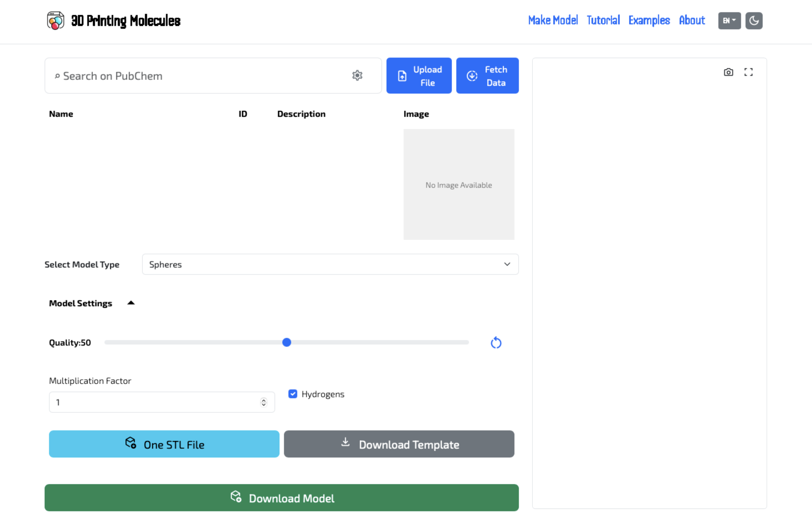Click the Fetch Data button
Screen dimensions: 812x524
[x=487, y=76]
